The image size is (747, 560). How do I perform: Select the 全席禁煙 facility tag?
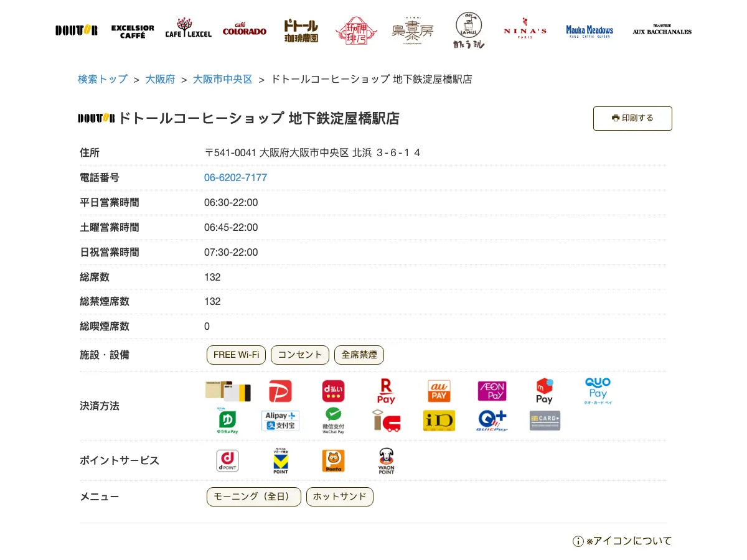[x=359, y=355]
